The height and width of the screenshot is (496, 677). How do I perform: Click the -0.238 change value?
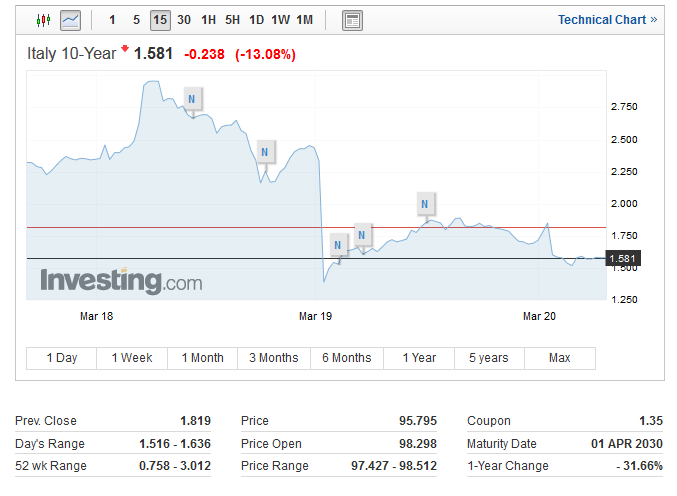pos(204,54)
